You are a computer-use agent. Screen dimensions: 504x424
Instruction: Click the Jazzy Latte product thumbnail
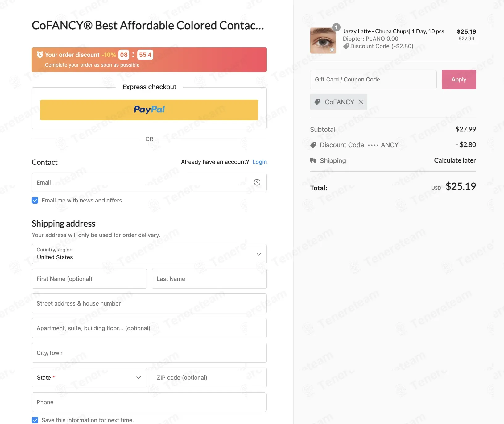pyautogui.click(x=323, y=40)
